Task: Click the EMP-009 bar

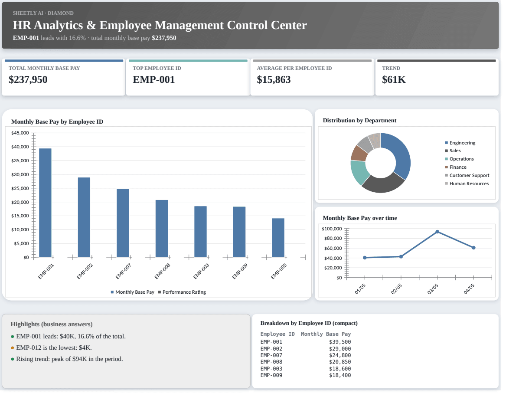Action: [x=239, y=232]
